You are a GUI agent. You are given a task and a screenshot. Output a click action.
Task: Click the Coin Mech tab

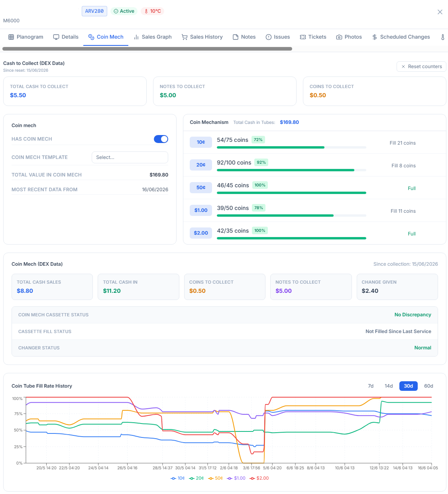106,37
